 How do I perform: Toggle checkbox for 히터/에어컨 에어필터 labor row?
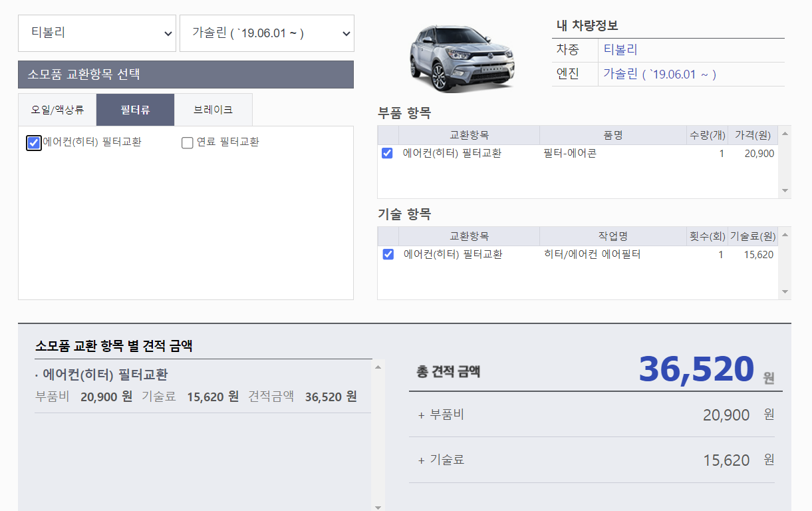(388, 254)
